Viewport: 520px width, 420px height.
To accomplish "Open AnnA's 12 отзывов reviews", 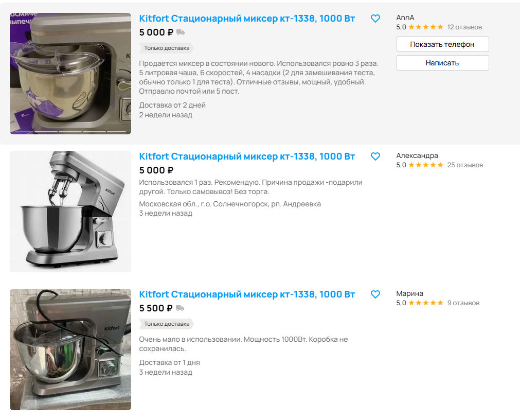I will pos(464,27).
